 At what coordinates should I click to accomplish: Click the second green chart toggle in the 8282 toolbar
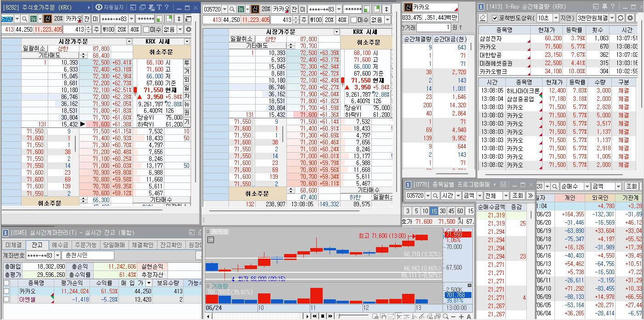(x=169, y=19)
